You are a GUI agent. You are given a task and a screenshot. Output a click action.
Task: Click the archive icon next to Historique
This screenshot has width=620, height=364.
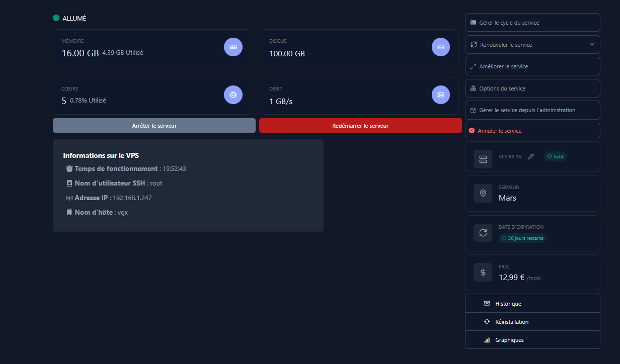pos(487,304)
